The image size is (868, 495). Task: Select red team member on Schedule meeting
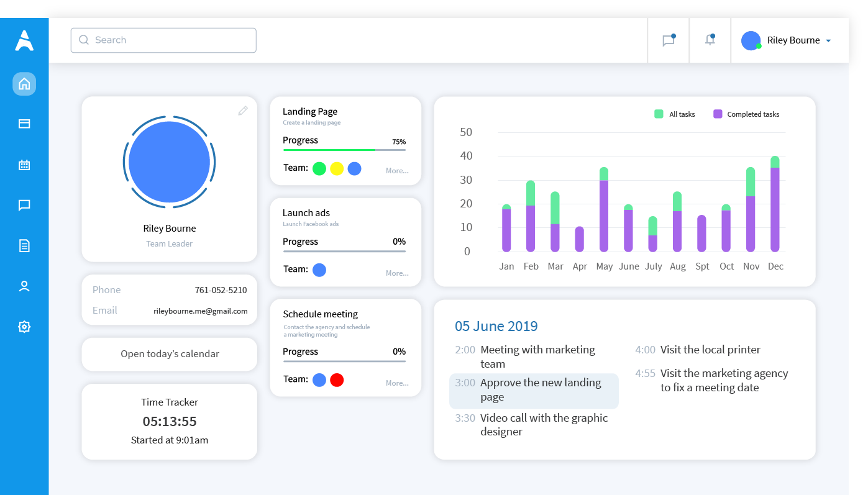337,379
